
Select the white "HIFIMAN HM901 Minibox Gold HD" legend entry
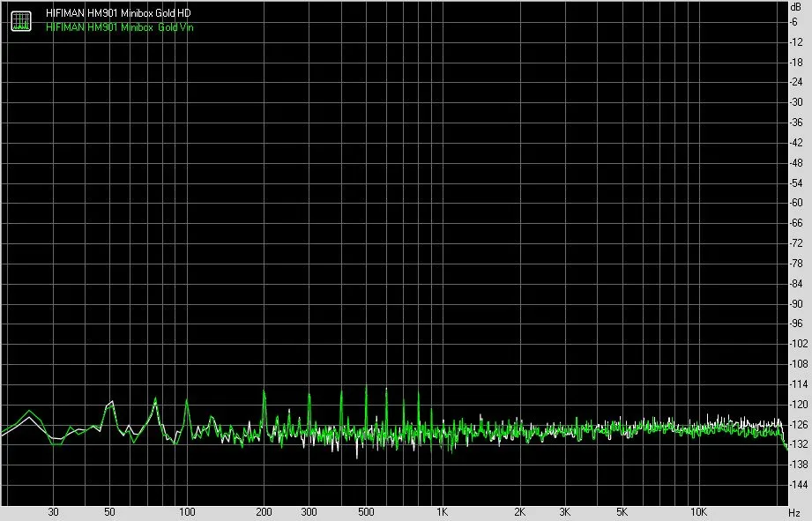click(118, 13)
